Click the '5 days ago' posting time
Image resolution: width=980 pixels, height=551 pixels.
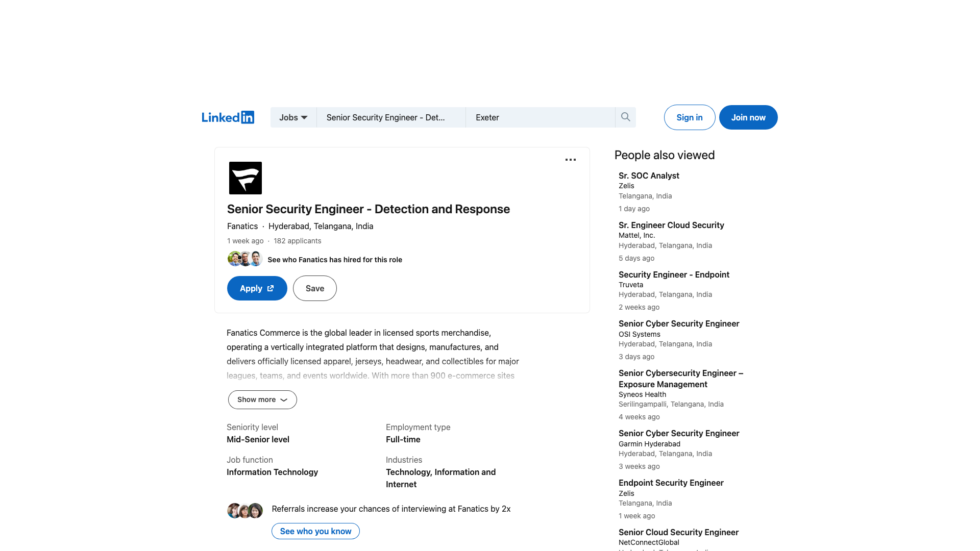tap(636, 258)
